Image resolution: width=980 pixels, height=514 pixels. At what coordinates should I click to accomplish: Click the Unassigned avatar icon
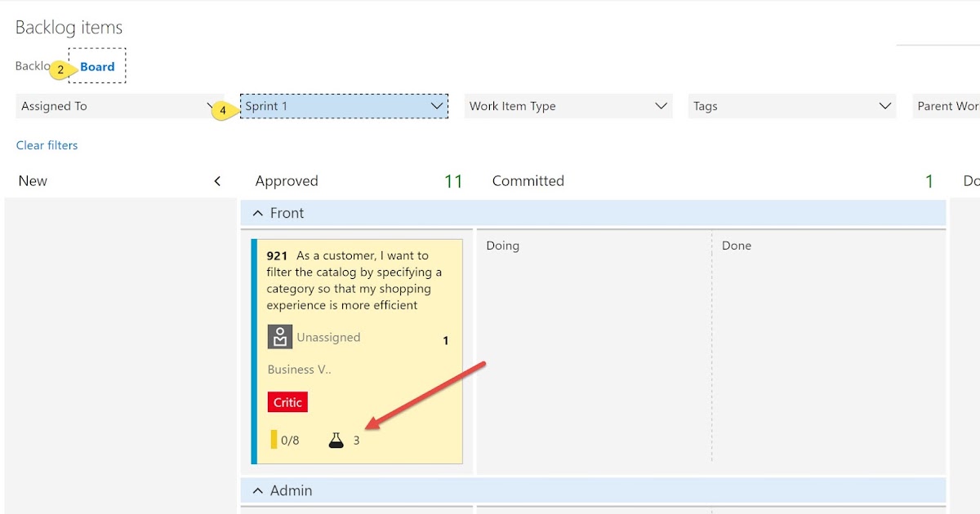pos(279,336)
